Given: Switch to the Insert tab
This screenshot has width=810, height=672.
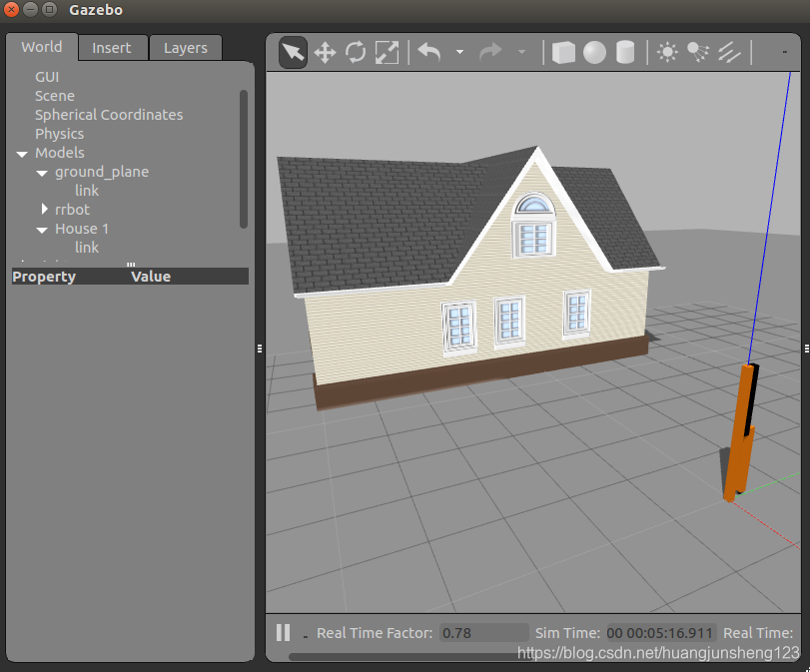Looking at the screenshot, I should click(112, 48).
